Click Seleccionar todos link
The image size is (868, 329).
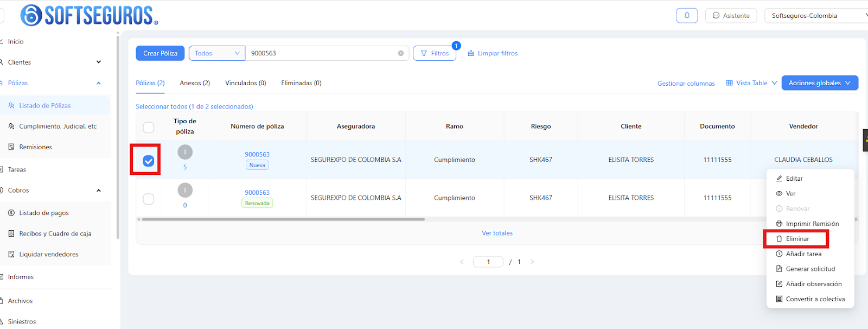tap(194, 106)
